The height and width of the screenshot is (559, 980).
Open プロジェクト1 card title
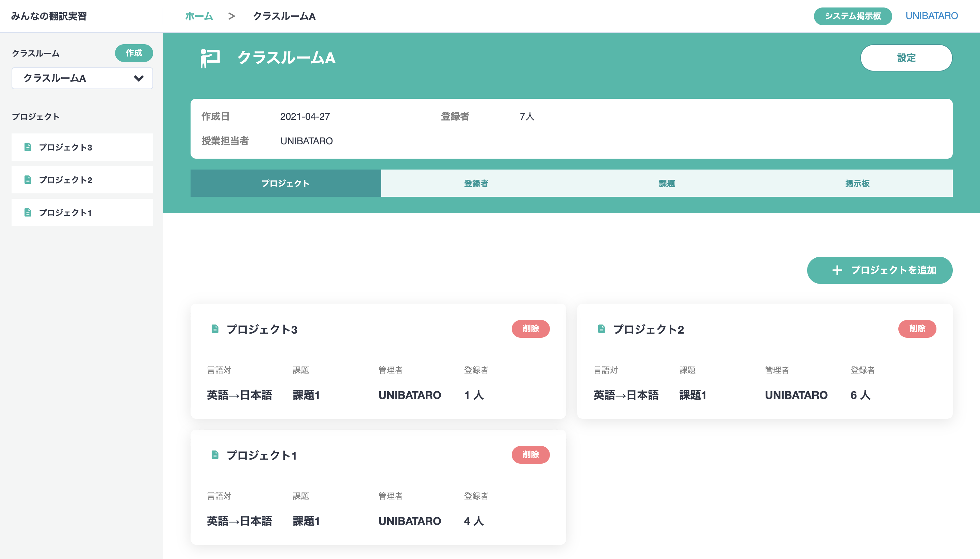pos(262,456)
